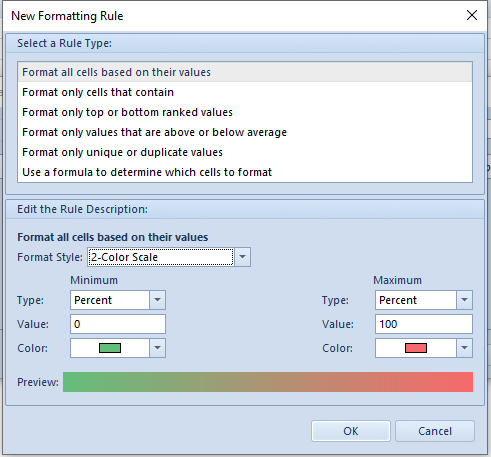The image size is (491, 457).
Task: Click the 2-Color Scale combo box
Action: tap(161, 257)
